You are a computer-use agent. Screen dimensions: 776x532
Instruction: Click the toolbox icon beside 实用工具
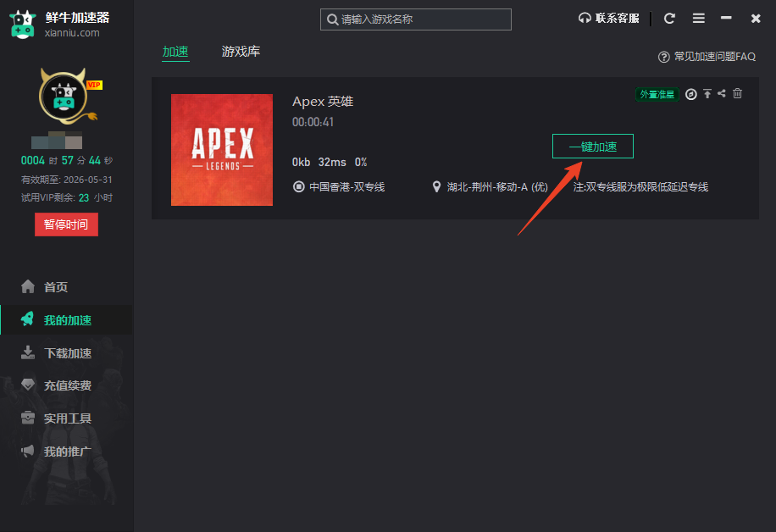click(x=28, y=418)
